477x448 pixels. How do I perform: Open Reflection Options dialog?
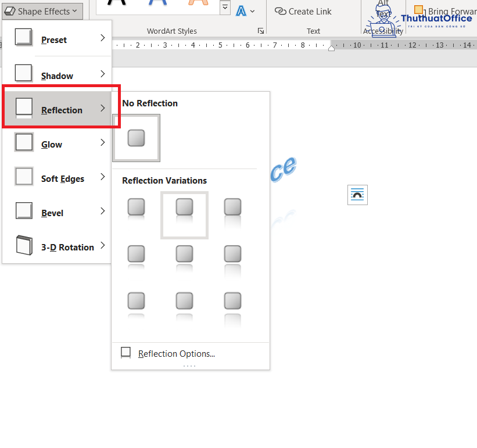pos(191,353)
